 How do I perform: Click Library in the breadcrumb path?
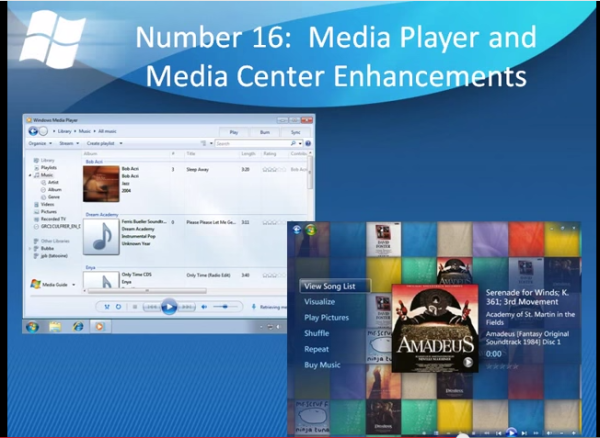coord(64,131)
